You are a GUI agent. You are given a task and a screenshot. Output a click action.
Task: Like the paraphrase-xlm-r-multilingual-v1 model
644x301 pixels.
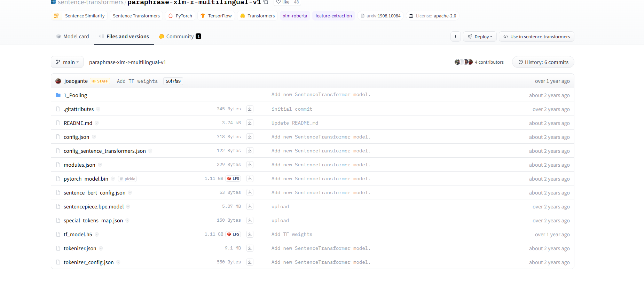tap(283, 2)
